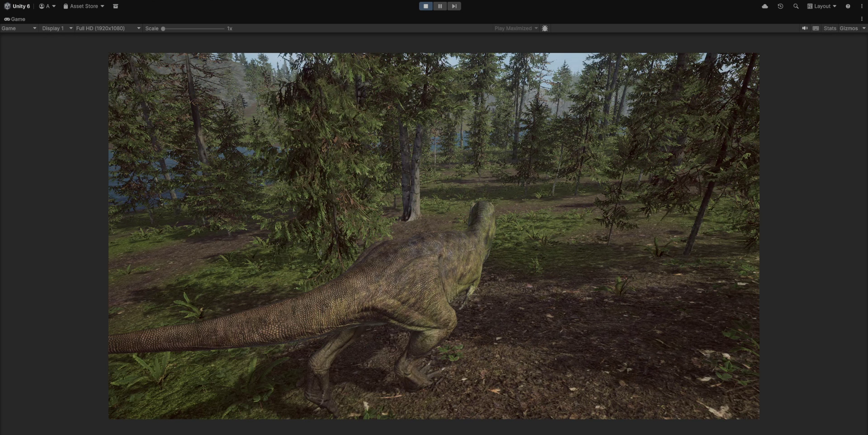Screen dimensions: 868x435
Task: Expand the Gizmos dropdown arrow
Action: pos(863,28)
